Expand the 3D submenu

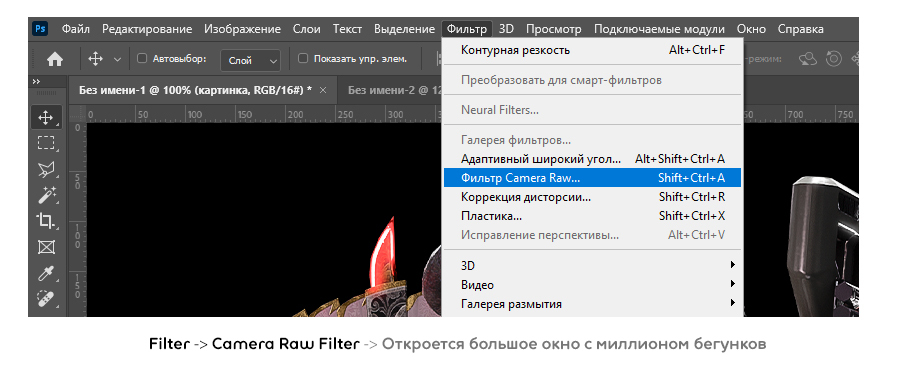click(x=592, y=266)
